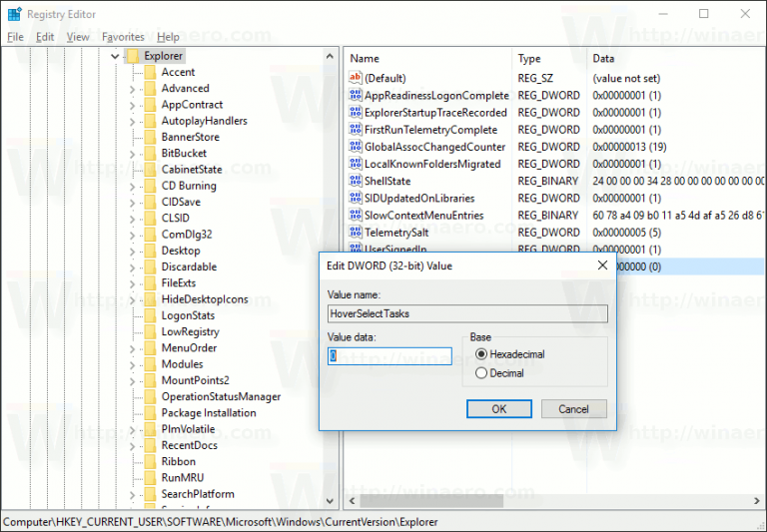
Task: Select the RecentDocs key
Action: point(190,445)
